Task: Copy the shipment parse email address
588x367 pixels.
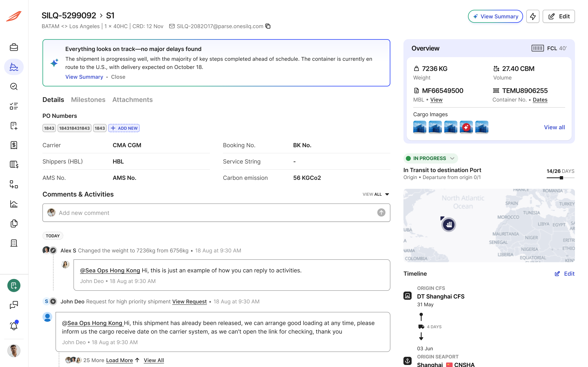Action: click(268, 26)
